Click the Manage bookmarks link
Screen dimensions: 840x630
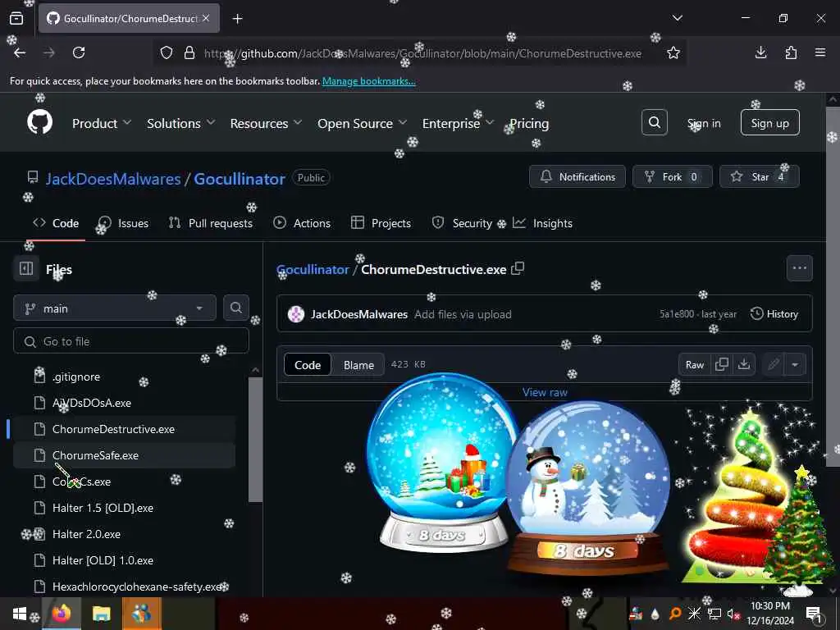(x=368, y=81)
